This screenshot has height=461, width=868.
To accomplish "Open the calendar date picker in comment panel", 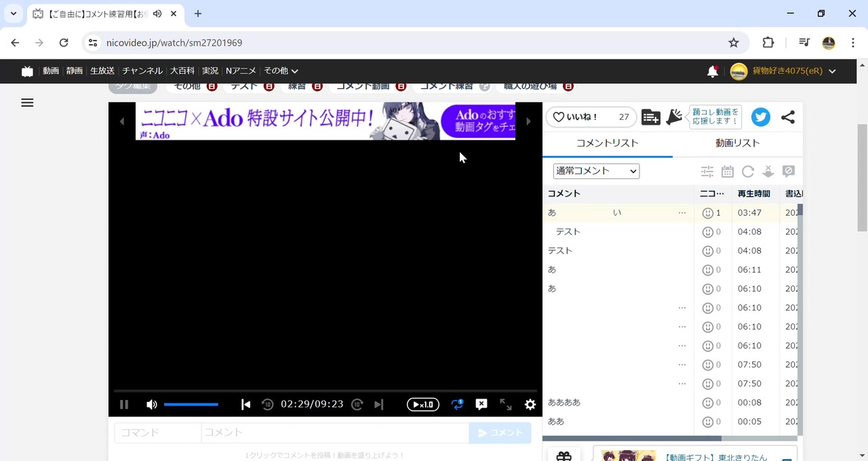I will pos(728,171).
